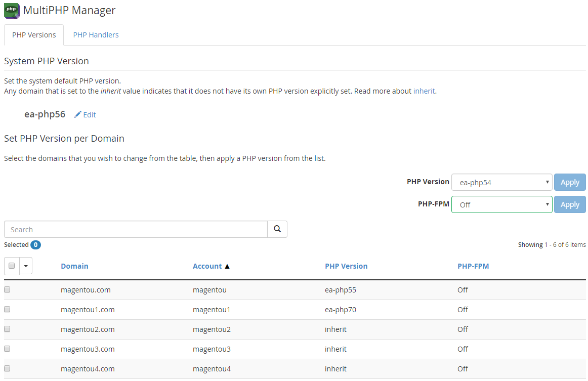588x381 pixels.
Task: Apply the selected PHP Version
Action: pos(570,182)
